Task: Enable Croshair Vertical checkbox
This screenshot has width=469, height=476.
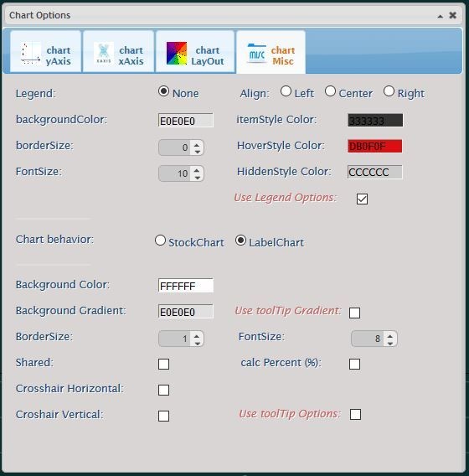Action: click(x=164, y=416)
